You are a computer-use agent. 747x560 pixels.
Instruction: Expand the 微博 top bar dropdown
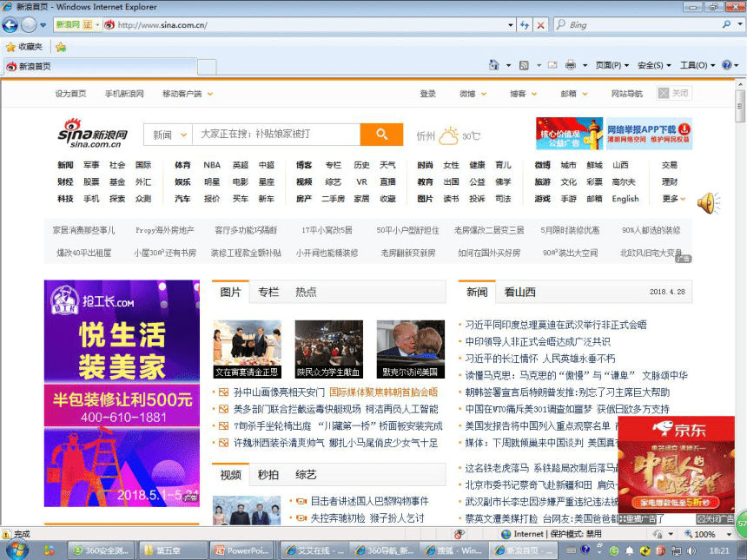pos(484,94)
